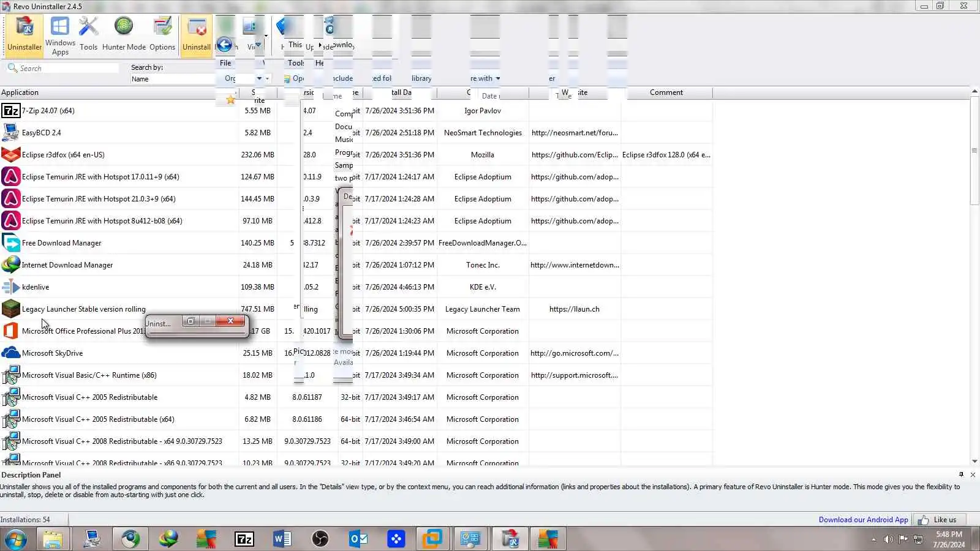Sort by the Comment column header

coord(666,92)
